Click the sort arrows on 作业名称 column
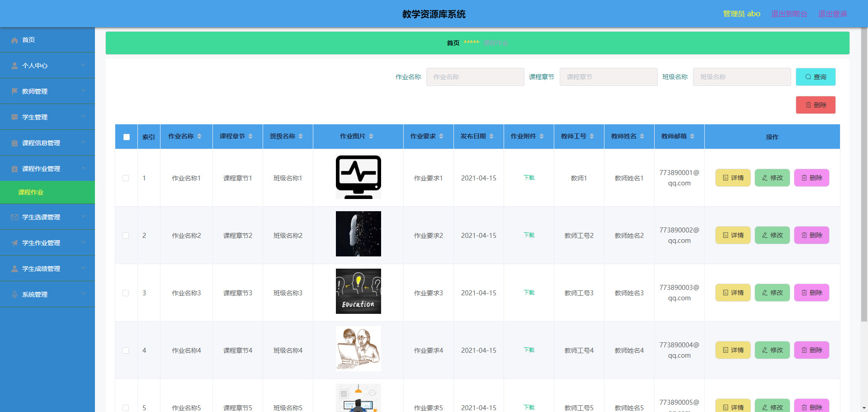The image size is (868, 412). pos(199,136)
